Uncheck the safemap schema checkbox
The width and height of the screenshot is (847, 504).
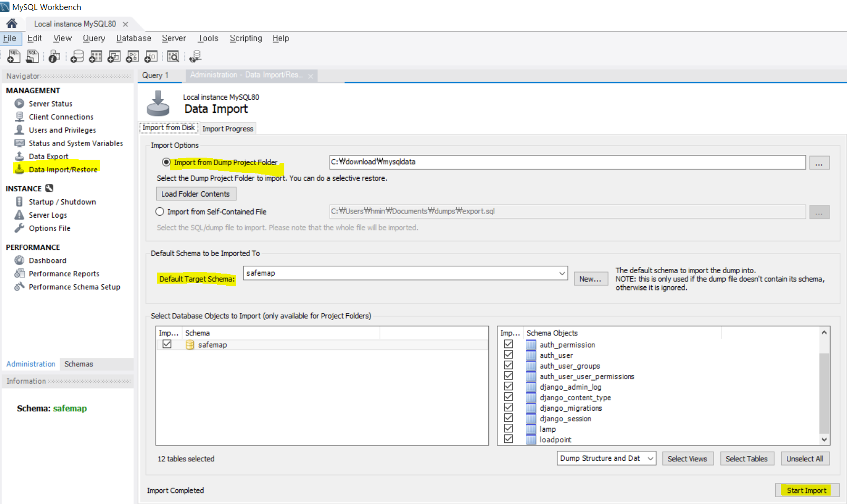pyautogui.click(x=167, y=344)
